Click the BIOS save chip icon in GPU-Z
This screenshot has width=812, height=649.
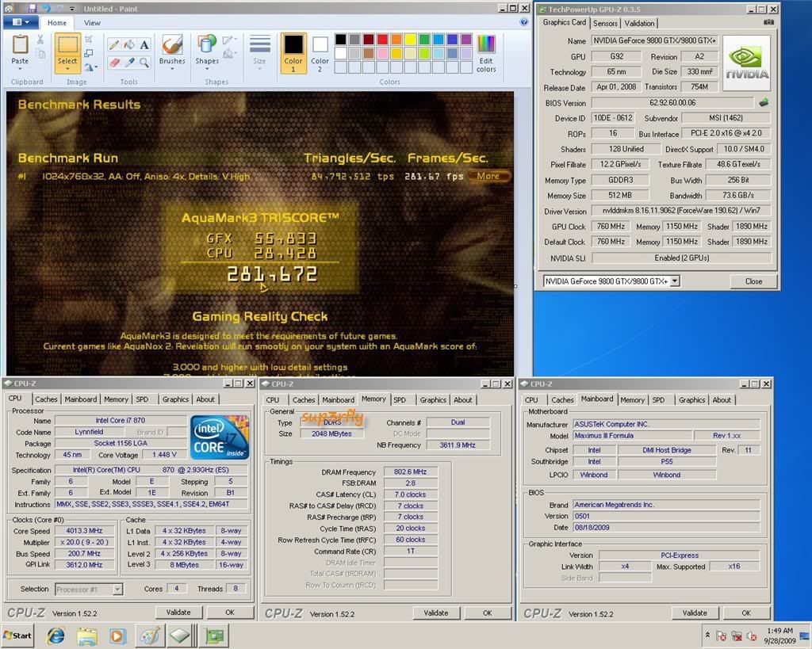pyautogui.click(x=764, y=102)
